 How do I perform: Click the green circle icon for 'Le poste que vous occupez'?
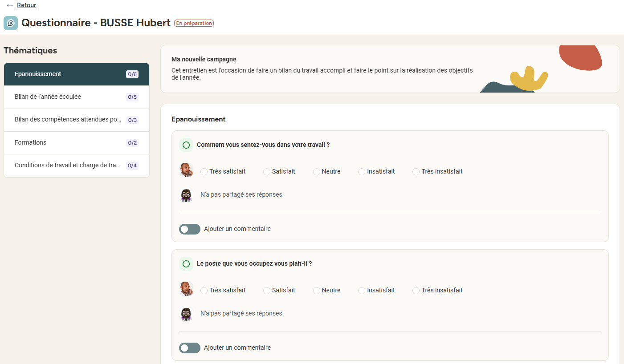(x=186, y=264)
